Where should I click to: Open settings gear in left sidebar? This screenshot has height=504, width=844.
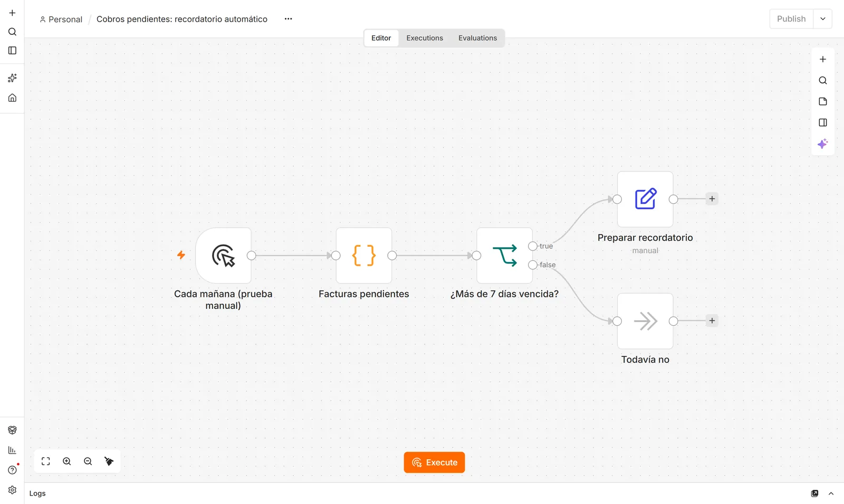tap(12, 490)
